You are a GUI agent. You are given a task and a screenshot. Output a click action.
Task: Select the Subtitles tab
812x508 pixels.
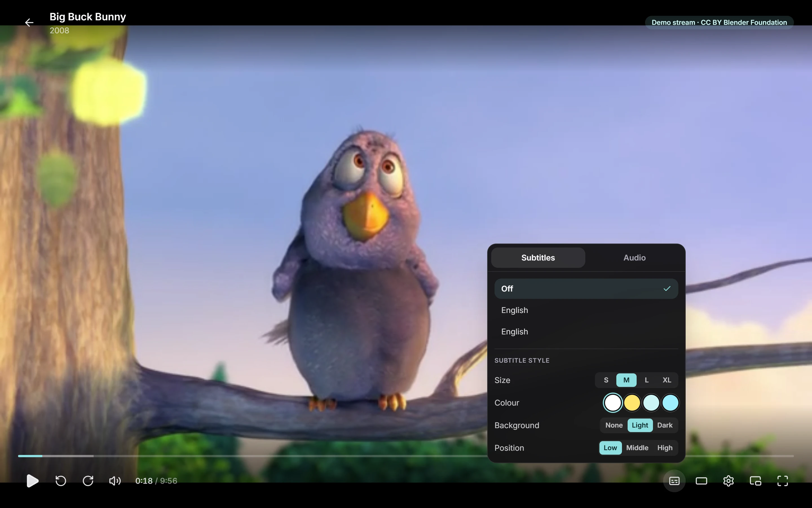click(x=538, y=258)
